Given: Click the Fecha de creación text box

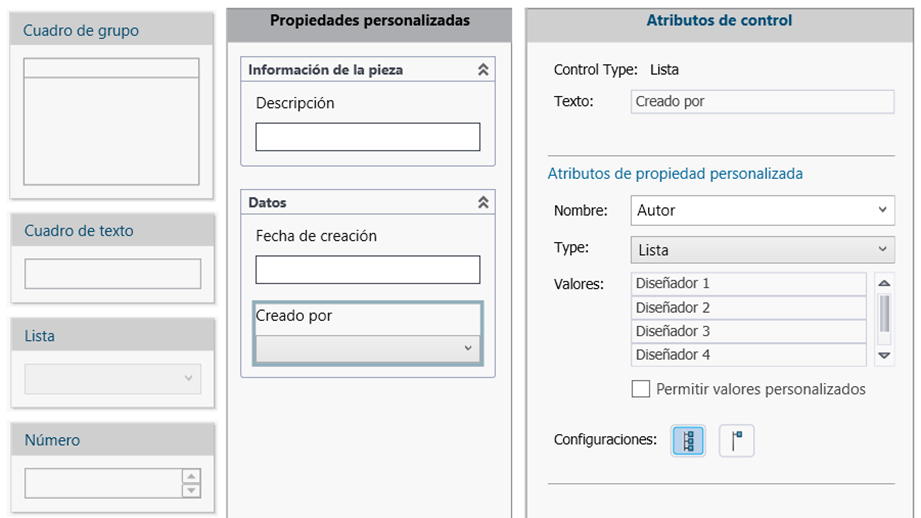Looking at the screenshot, I should tap(368, 270).
